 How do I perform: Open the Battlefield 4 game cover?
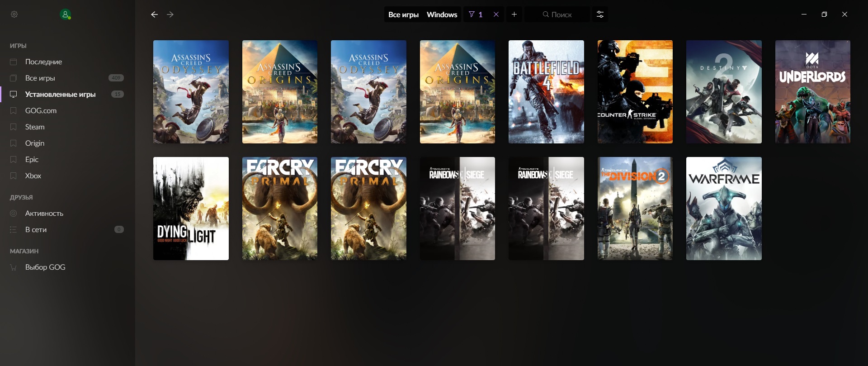pyautogui.click(x=546, y=92)
